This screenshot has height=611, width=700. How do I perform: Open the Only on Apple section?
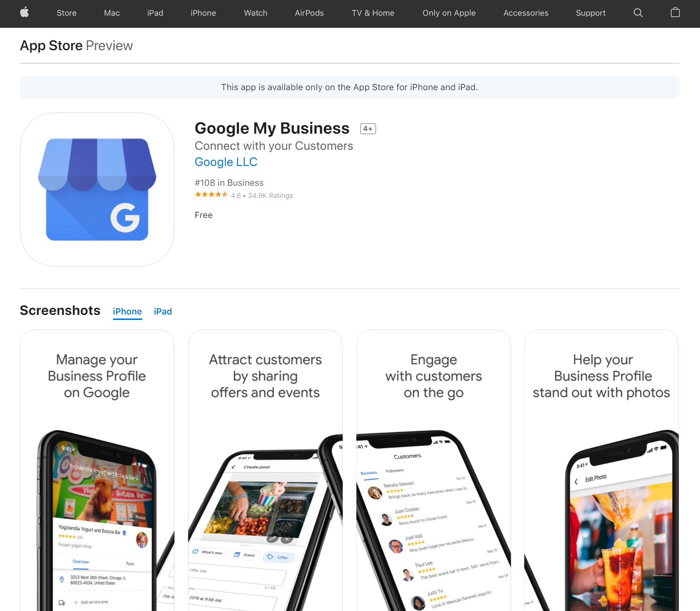point(449,13)
